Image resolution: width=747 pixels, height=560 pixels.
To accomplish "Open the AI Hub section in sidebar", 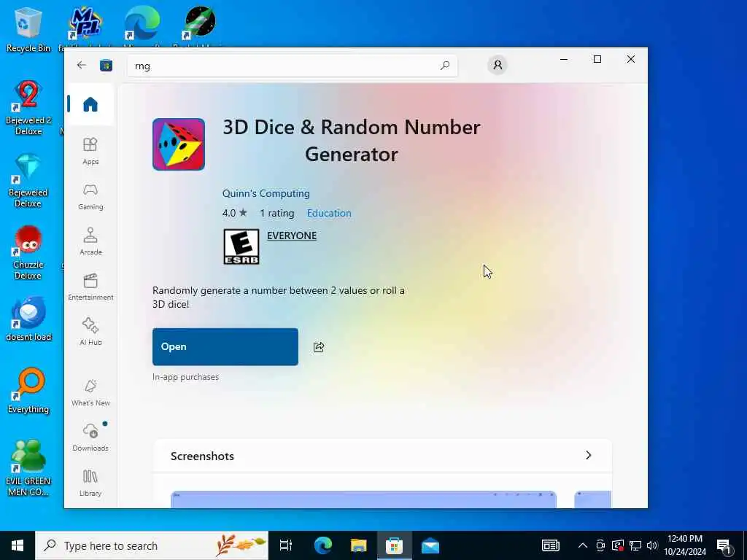I will pos(90,332).
